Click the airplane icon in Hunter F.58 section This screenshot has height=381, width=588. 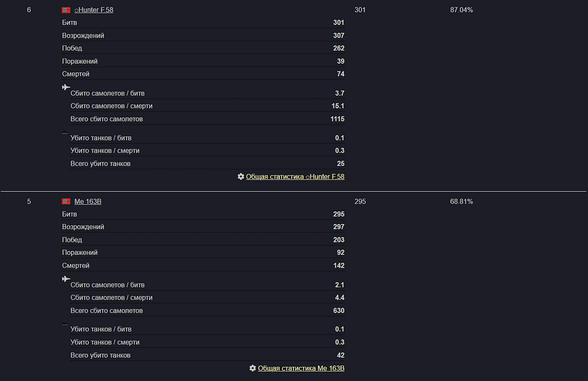click(66, 88)
